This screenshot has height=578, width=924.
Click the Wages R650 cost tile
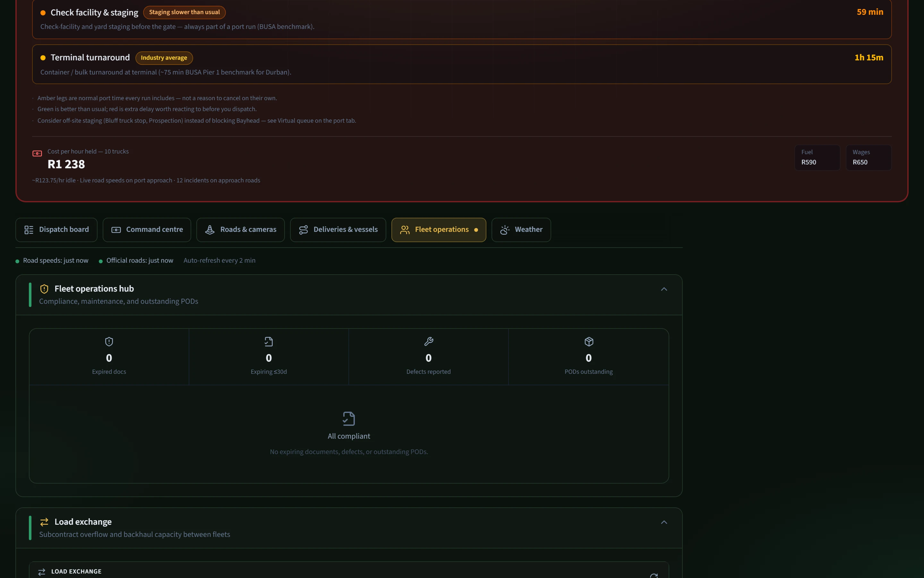click(x=868, y=157)
